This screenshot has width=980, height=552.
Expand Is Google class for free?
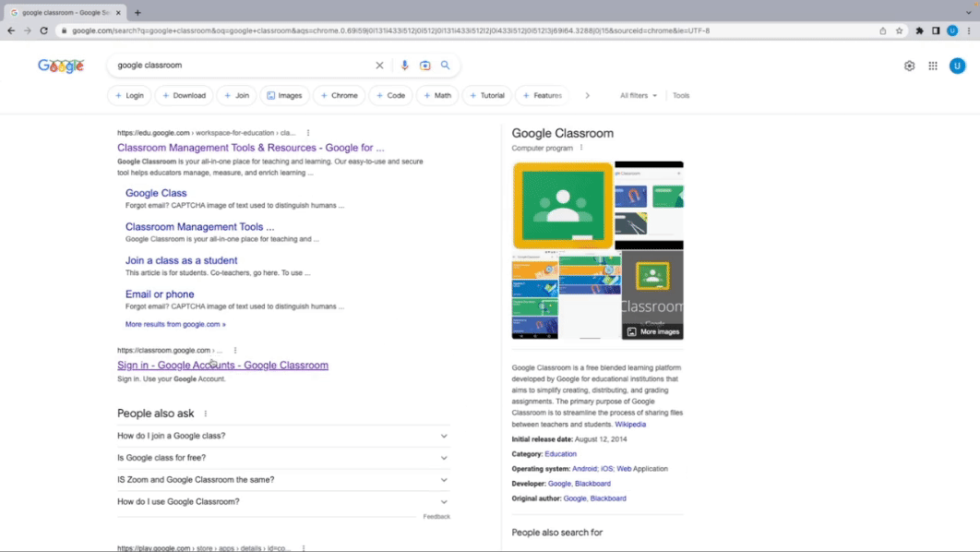(x=283, y=458)
